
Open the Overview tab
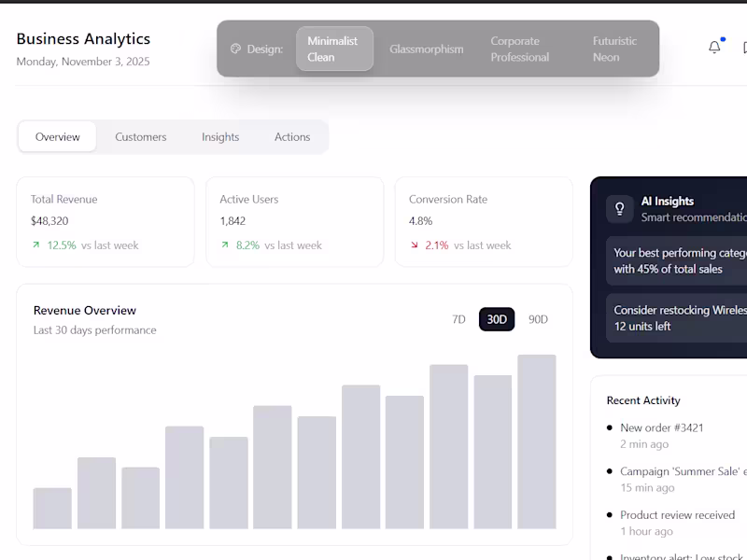58,137
